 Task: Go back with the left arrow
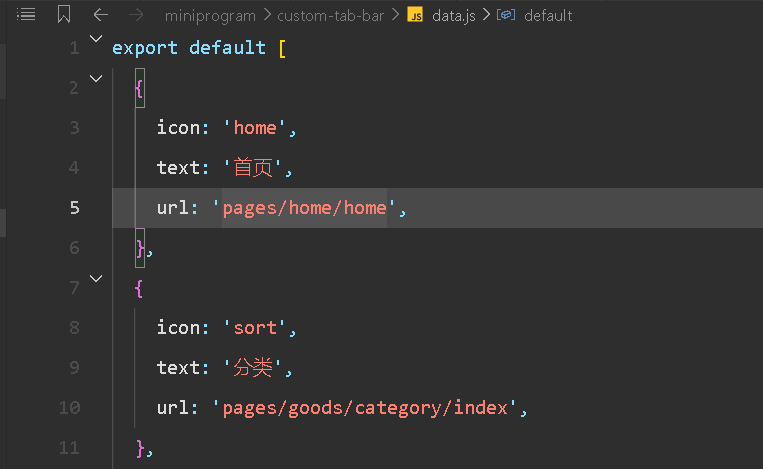101,15
